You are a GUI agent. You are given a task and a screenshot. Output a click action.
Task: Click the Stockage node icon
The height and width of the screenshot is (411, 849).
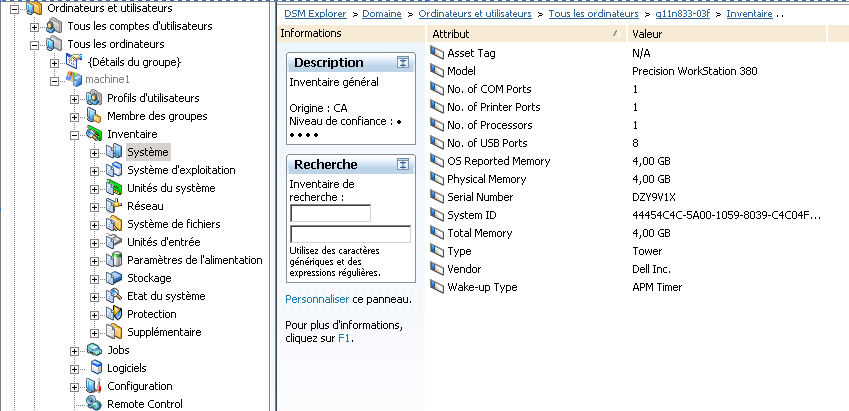point(114,278)
